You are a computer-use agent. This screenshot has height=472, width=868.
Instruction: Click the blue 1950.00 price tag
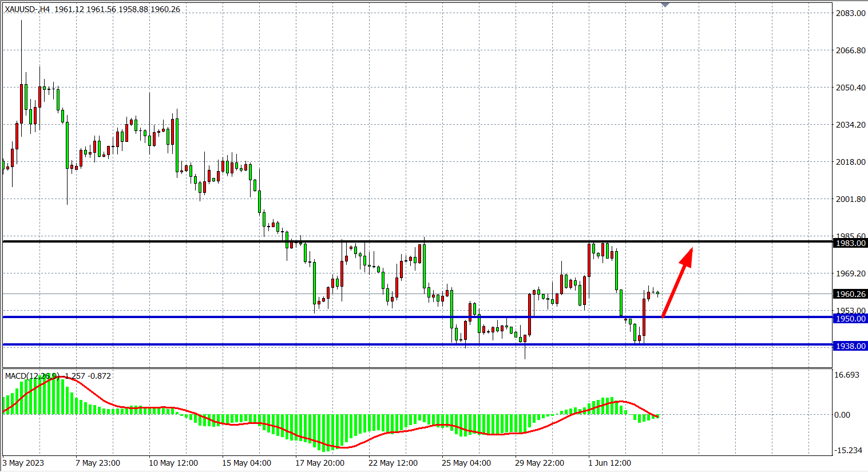(x=850, y=319)
